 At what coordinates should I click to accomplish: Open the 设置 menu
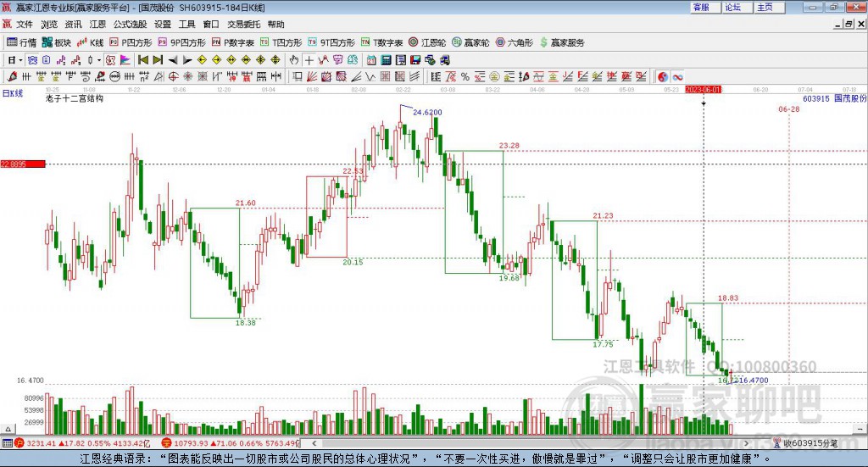(163, 25)
